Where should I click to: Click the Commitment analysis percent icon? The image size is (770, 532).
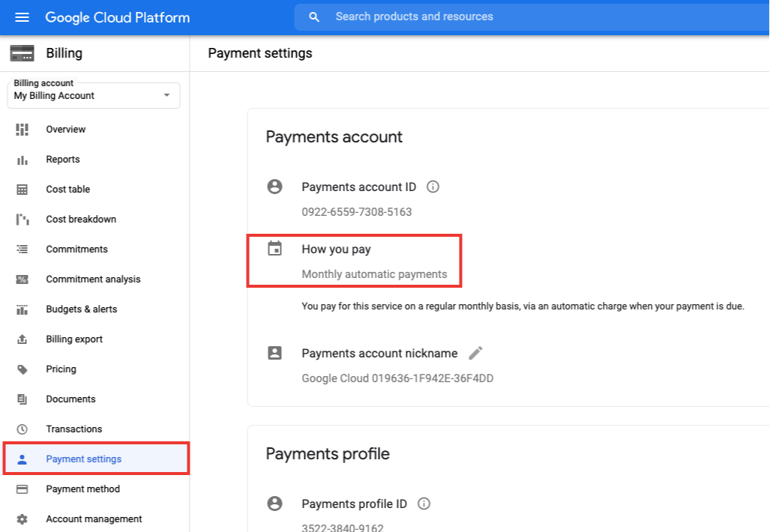coord(22,279)
